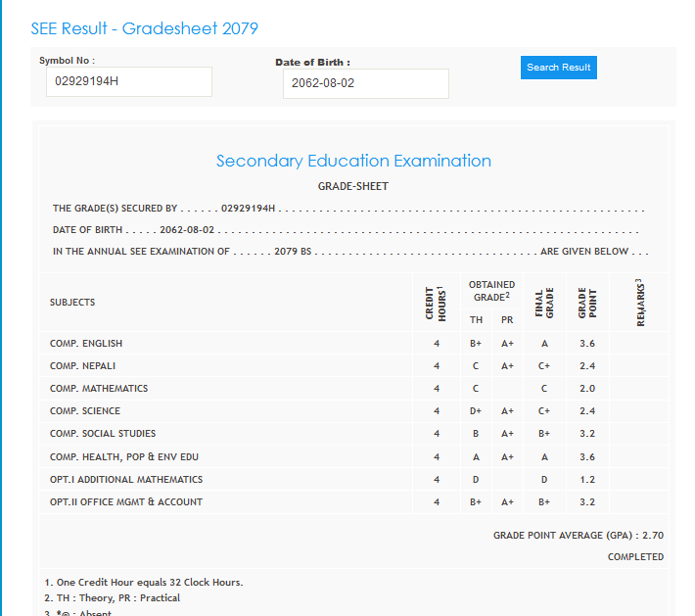Screen dimensions: 695x616
Task: Click the COMPLETED status text
Action: point(635,557)
